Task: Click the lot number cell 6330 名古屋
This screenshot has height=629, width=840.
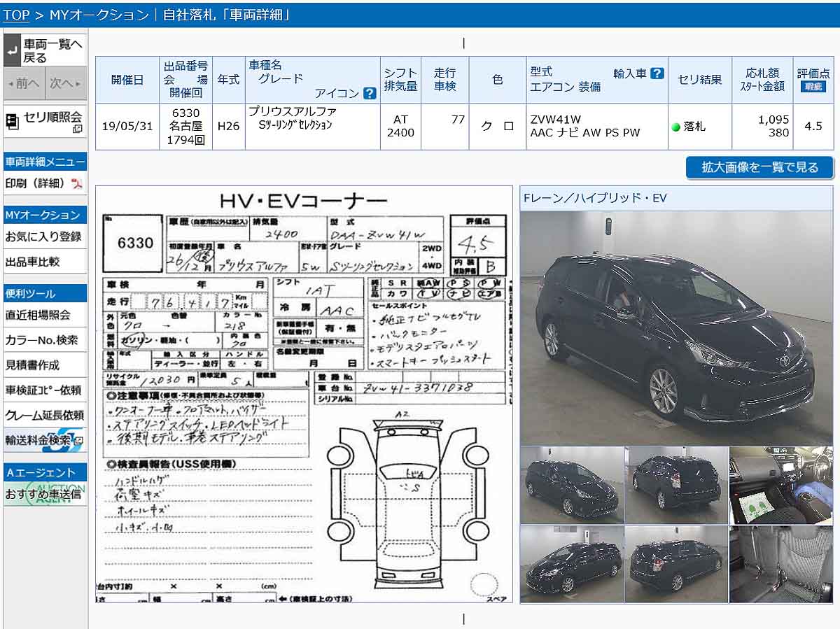Action: (185, 127)
